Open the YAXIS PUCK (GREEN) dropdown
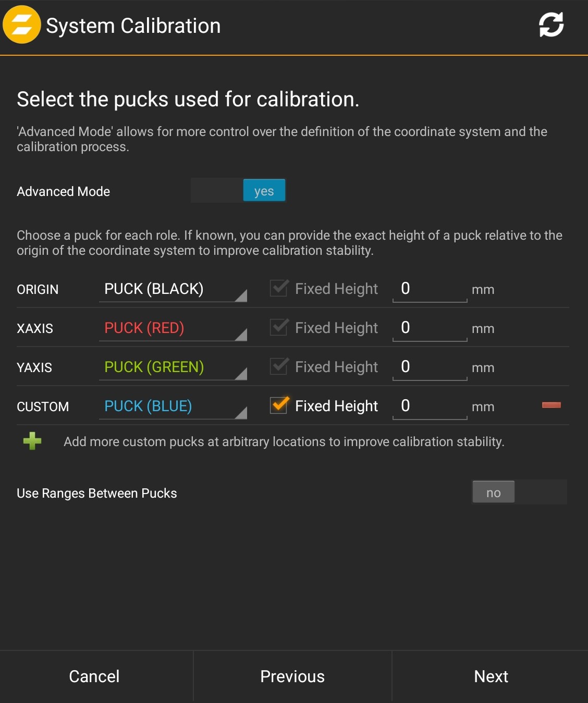Screen dimensions: 588x703 point(173,367)
